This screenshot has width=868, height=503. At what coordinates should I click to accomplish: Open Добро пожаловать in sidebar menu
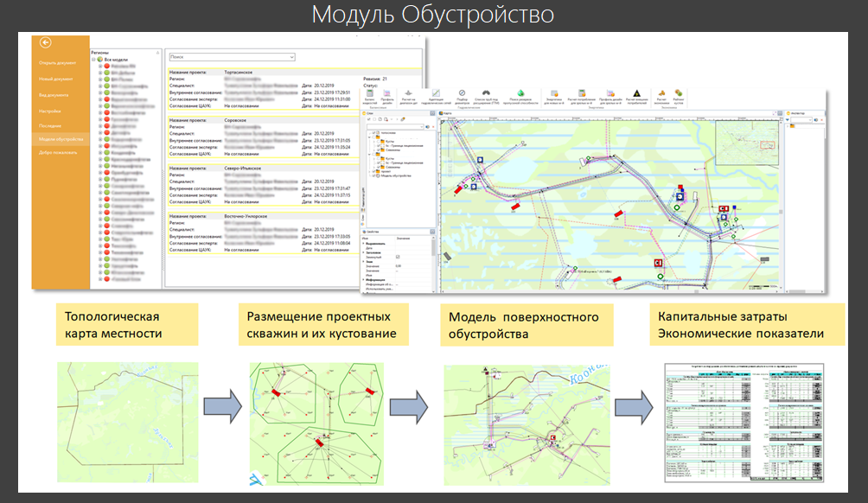click(58, 152)
